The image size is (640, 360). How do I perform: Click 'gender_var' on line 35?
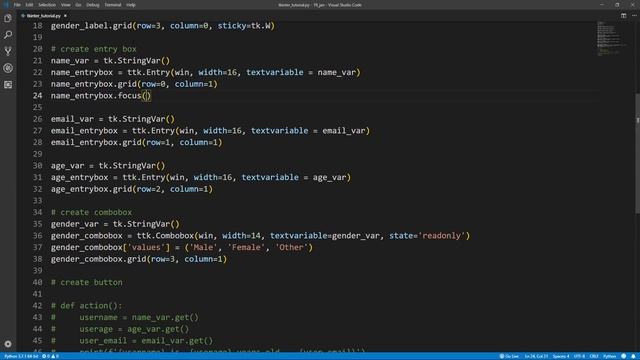[x=74, y=224]
